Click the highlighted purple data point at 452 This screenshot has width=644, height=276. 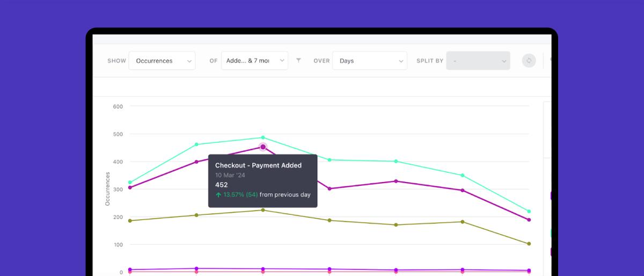point(263,147)
